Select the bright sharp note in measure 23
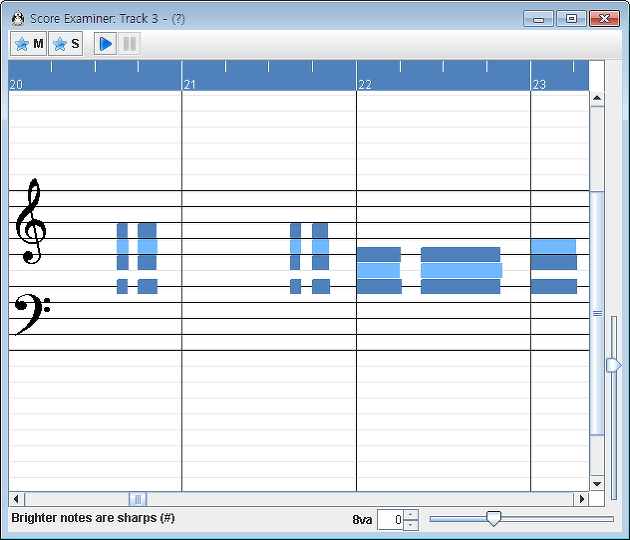The image size is (630, 540). [x=554, y=246]
